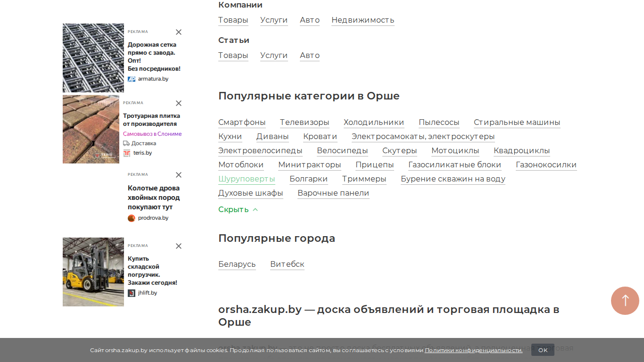Open Авто under Статьи
The image size is (644, 362).
pos(310,55)
